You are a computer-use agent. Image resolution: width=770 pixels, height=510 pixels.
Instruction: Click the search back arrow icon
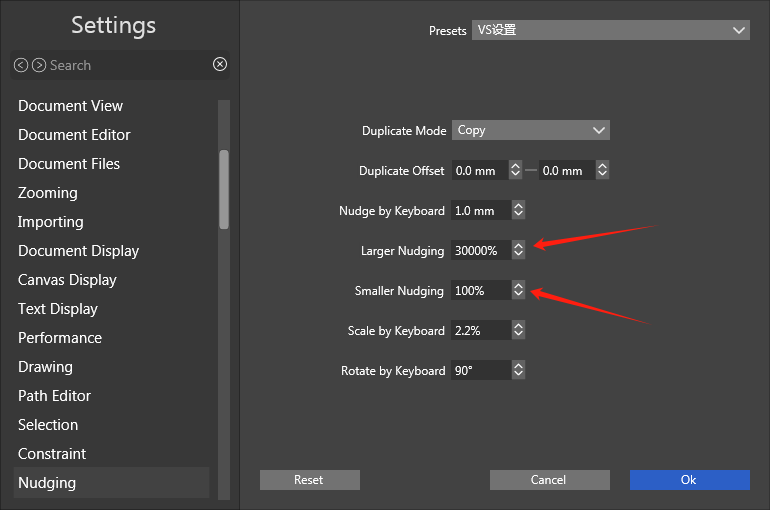[21, 65]
